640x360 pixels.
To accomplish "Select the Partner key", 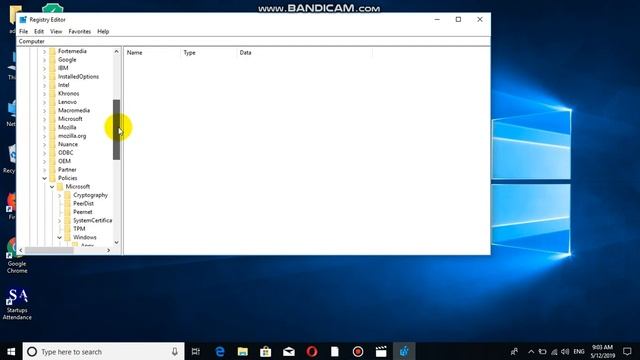I will [67, 170].
